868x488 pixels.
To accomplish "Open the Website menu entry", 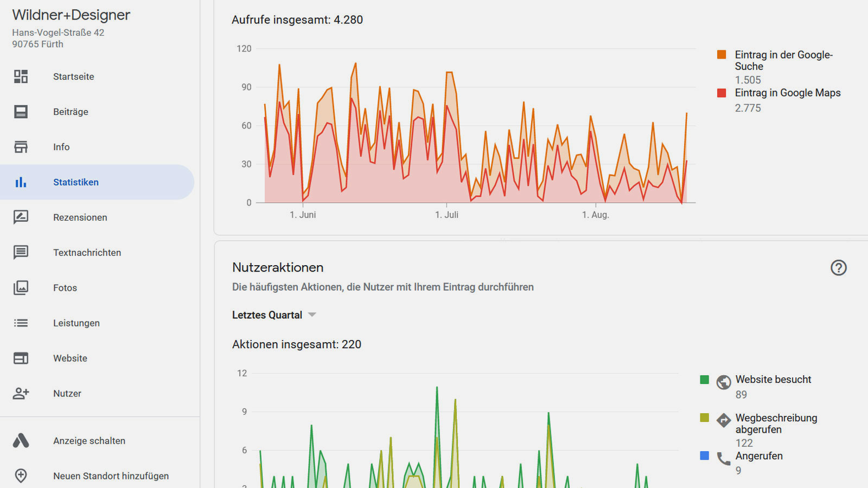I will 70,358.
